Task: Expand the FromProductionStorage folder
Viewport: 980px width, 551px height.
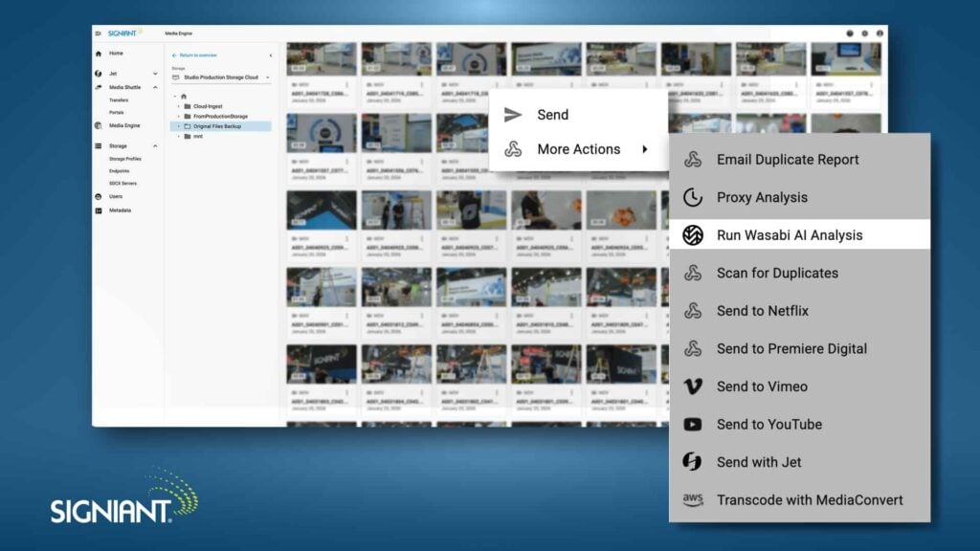Action: click(179, 117)
